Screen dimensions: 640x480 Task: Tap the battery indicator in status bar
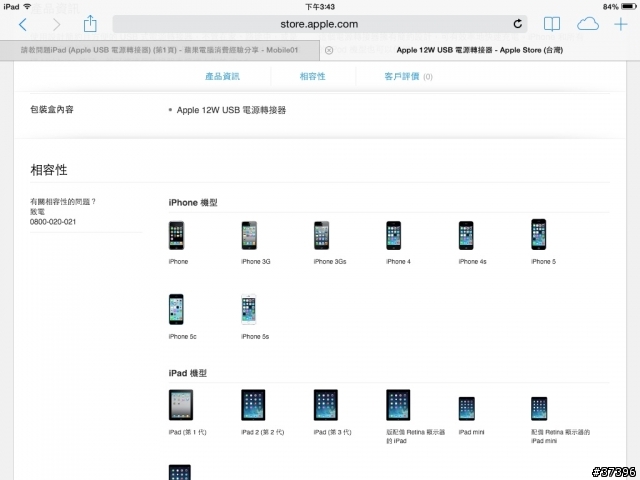coord(629,7)
